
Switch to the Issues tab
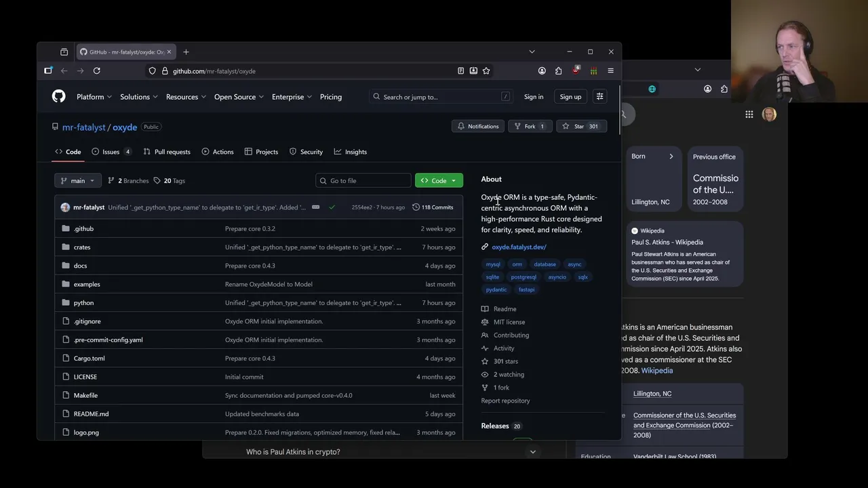coord(111,152)
